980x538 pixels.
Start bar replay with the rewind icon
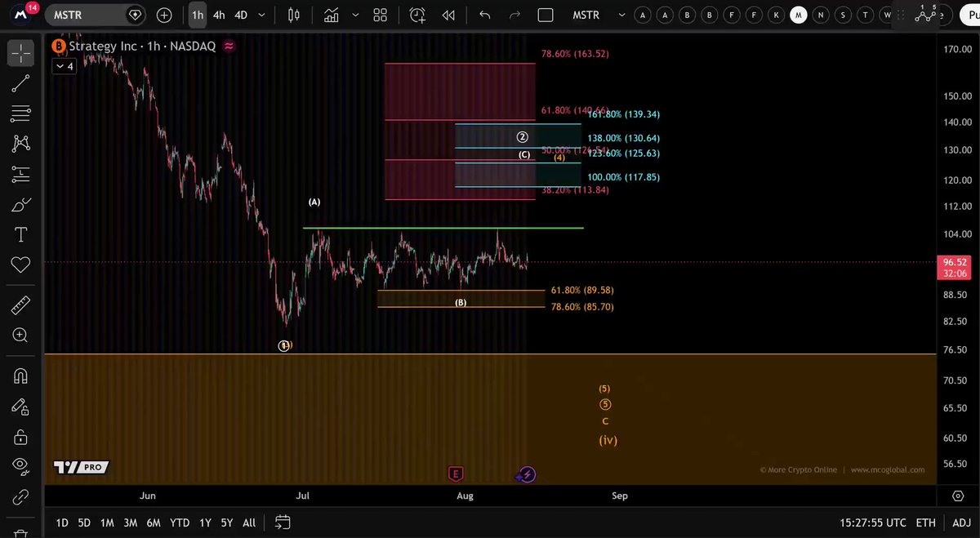click(x=448, y=15)
